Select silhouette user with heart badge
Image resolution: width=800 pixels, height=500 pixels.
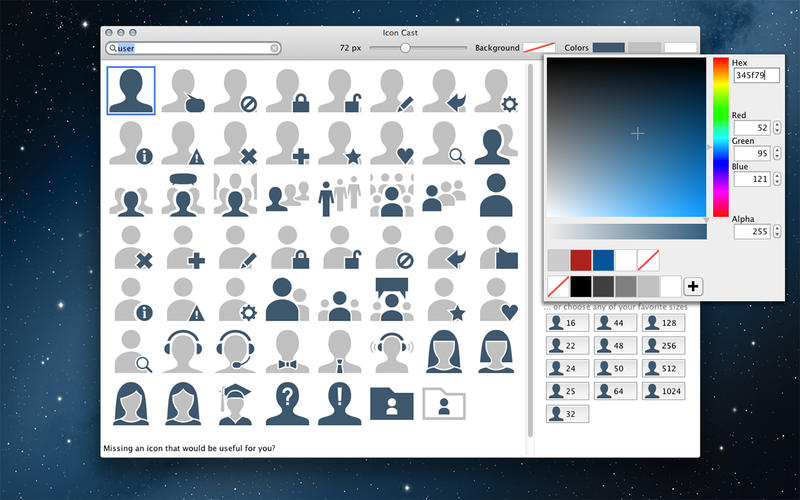pos(392,143)
